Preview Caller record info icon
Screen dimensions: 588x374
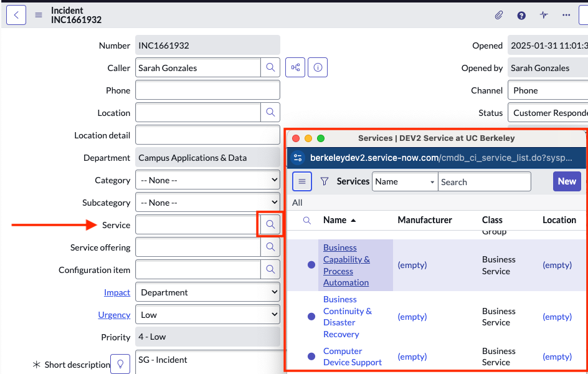[x=318, y=67]
